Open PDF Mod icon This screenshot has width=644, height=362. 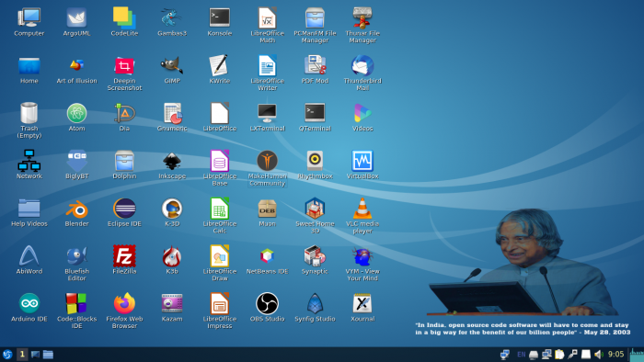(x=315, y=65)
